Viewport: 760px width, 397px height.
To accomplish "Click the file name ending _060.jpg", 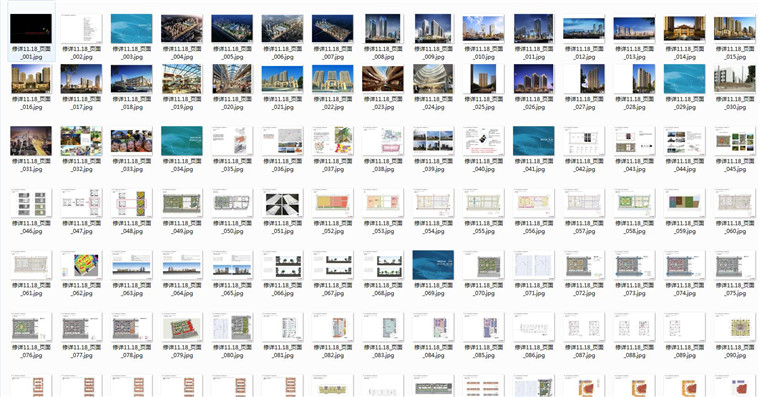I will (x=735, y=227).
